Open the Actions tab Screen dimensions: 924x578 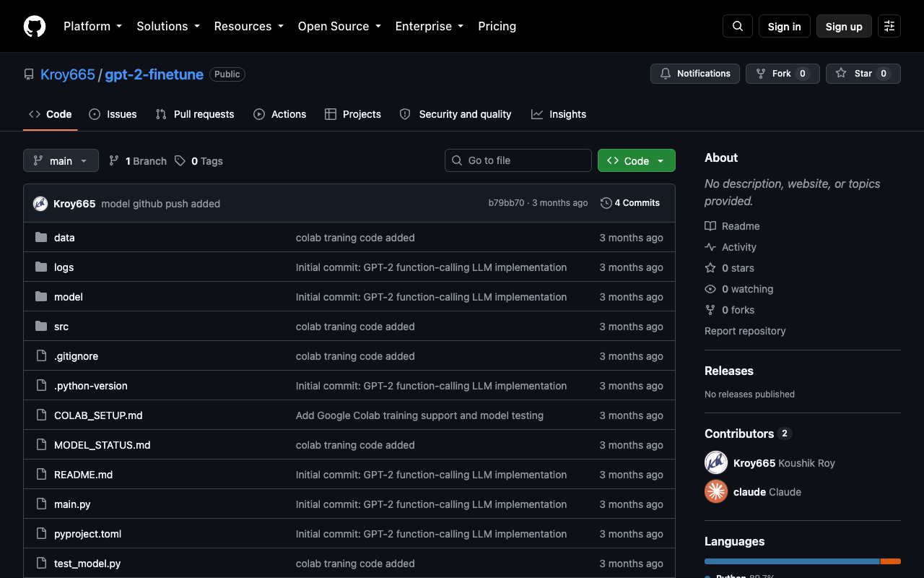click(280, 114)
